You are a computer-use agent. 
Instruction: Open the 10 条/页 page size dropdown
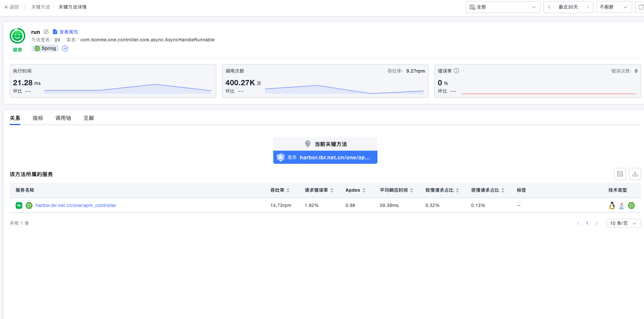point(623,223)
